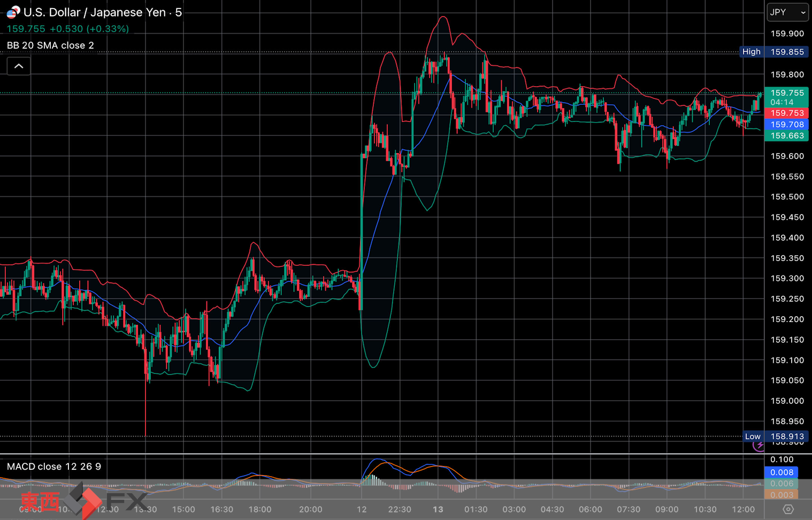Click the red 159.753 Bollinger upper label

tap(786, 113)
